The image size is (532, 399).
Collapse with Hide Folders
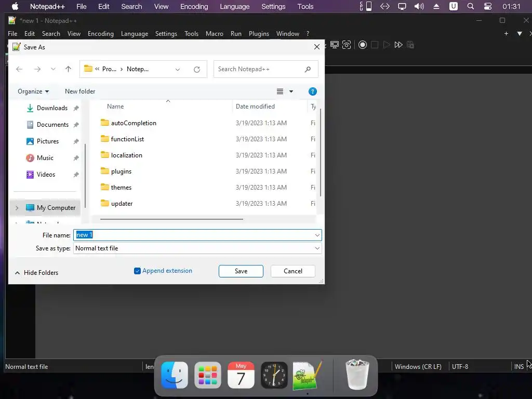pyautogui.click(x=37, y=273)
